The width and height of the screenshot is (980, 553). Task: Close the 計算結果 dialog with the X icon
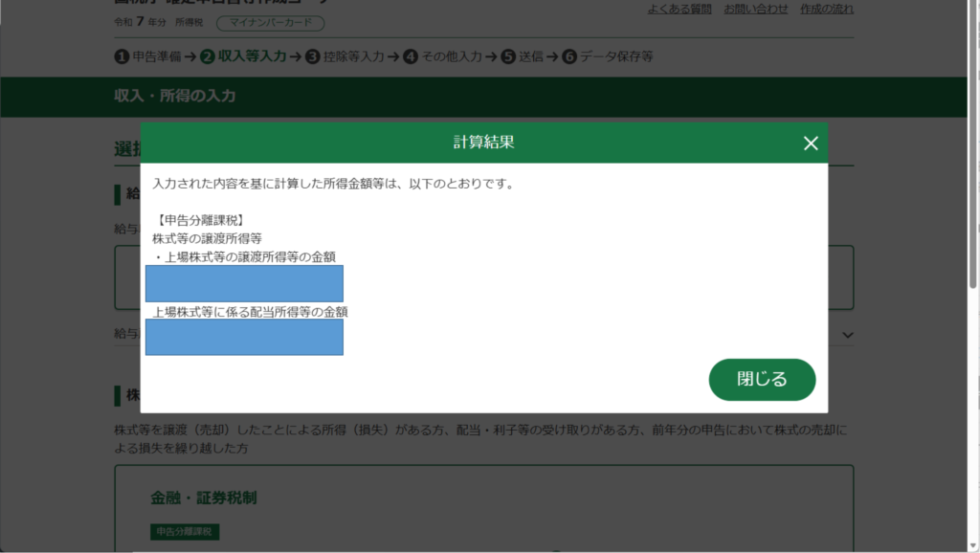[x=811, y=144]
